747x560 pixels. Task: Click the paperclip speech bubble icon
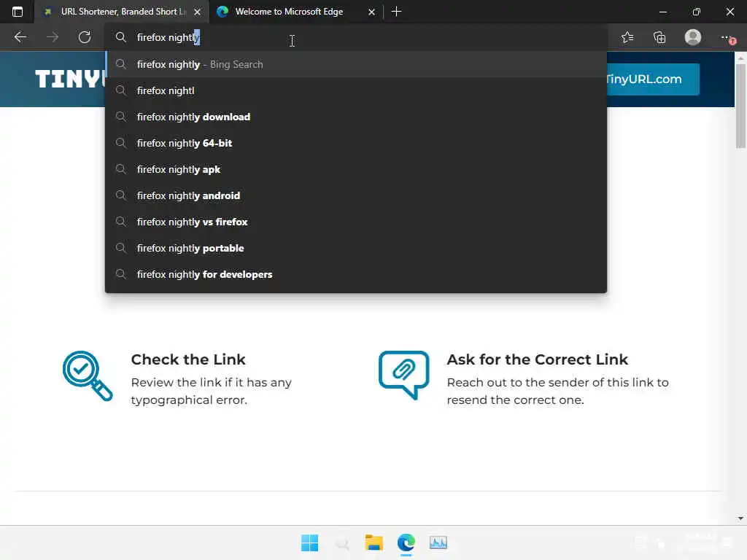click(403, 375)
